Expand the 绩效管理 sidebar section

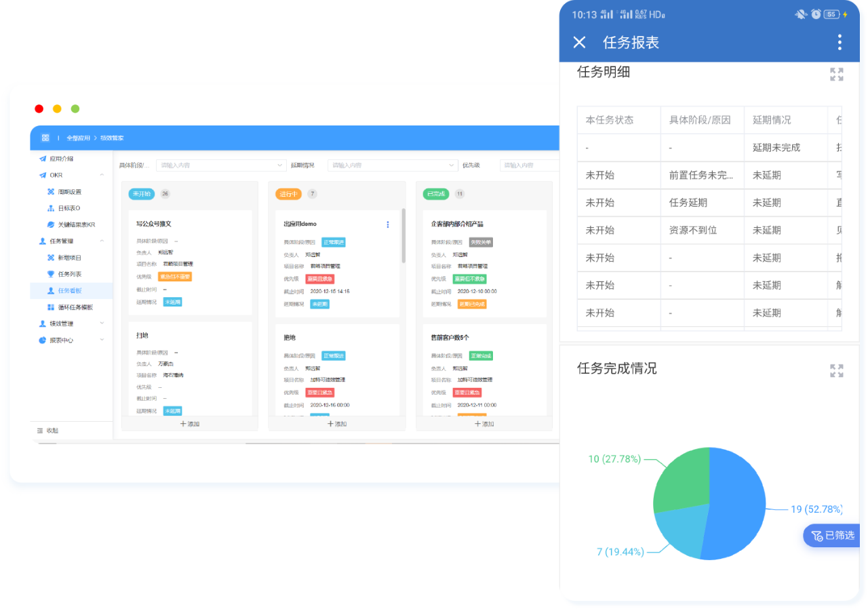[102, 323]
